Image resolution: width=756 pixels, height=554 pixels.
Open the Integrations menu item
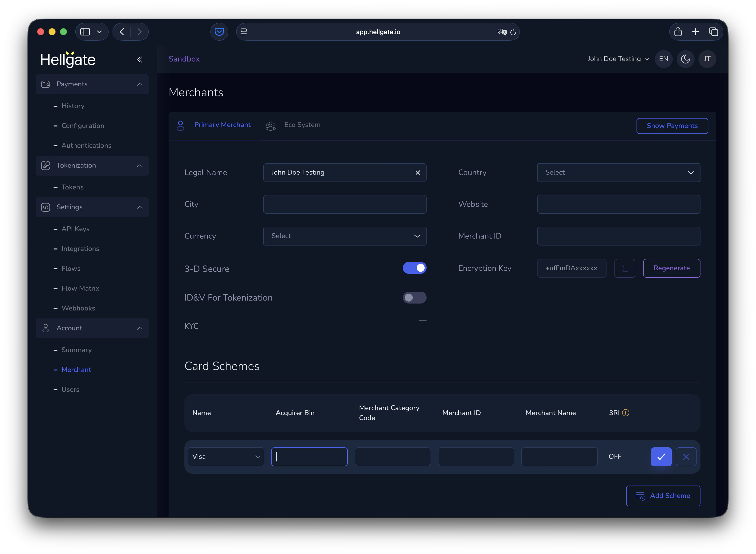tap(80, 249)
